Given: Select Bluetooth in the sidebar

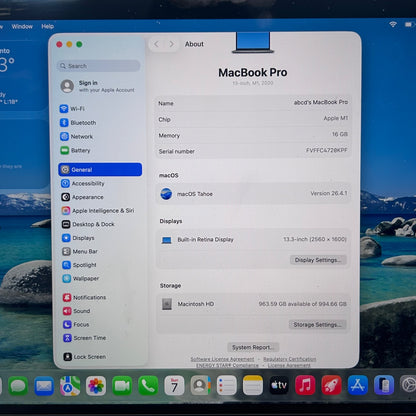Looking at the screenshot, I should pyautogui.click(x=78, y=123).
